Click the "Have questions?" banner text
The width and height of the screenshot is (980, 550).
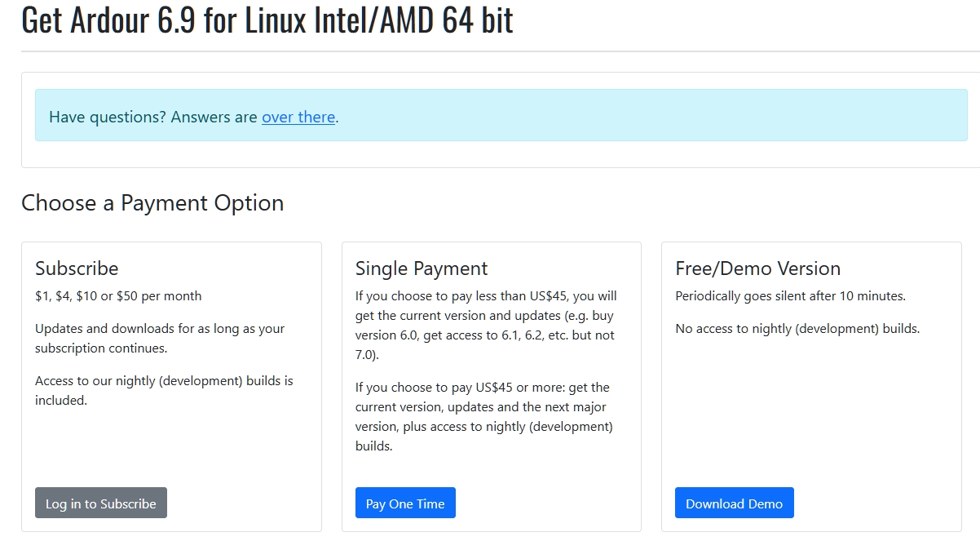click(153, 117)
